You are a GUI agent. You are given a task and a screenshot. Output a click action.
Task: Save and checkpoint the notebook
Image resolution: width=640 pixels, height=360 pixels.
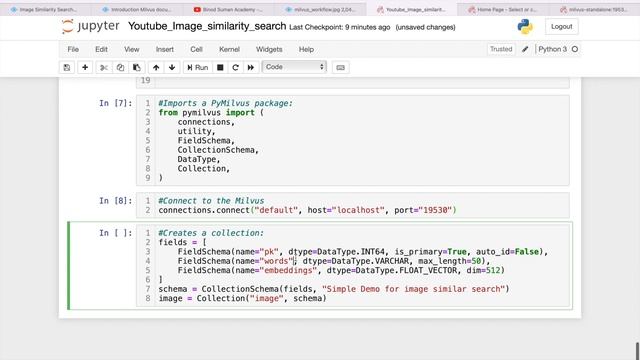[x=67, y=67]
